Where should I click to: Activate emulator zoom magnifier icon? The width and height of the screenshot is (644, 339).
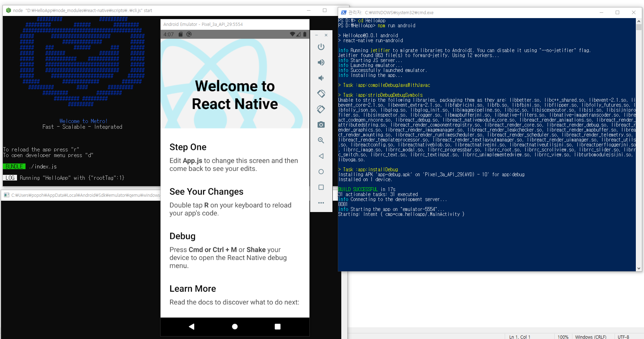(x=321, y=140)
